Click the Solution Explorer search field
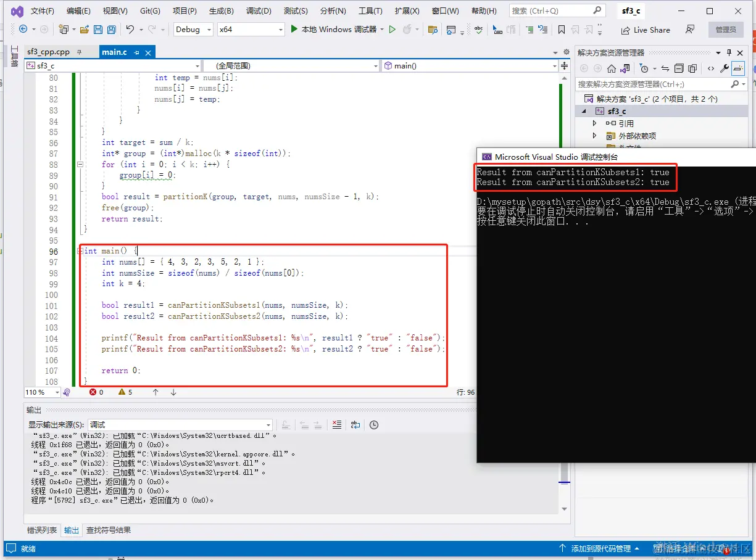Image resolution: width=756 pixels, height=560 pixels. (660, 84)
